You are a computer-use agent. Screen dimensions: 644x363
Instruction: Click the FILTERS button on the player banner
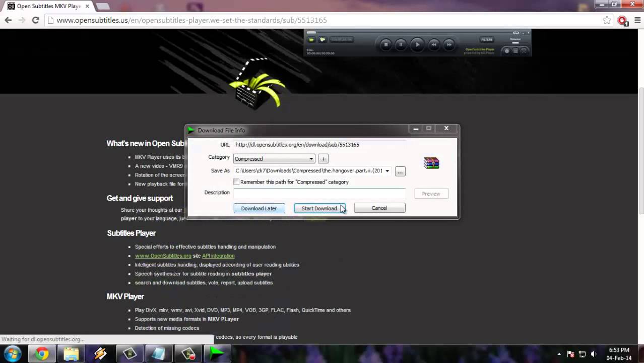pyautogui.click(x=487, y=39)
